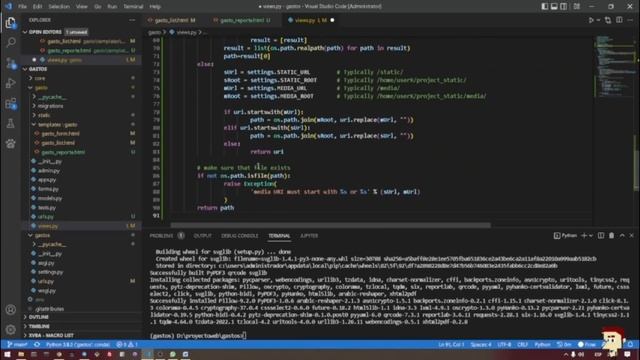Viewport: 640px width, 360px height.
Task: Open Windows Start menu
Action: [x=7, y=354]
